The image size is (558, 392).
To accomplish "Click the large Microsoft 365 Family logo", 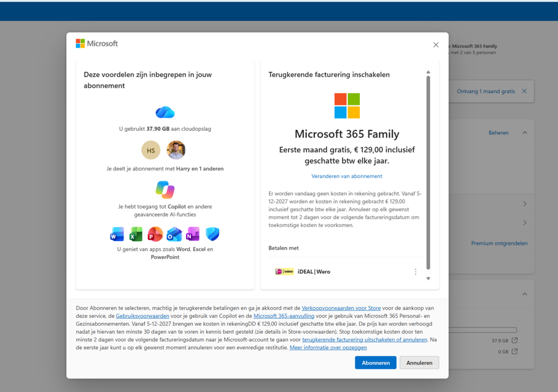I will [x=347, y=106].
